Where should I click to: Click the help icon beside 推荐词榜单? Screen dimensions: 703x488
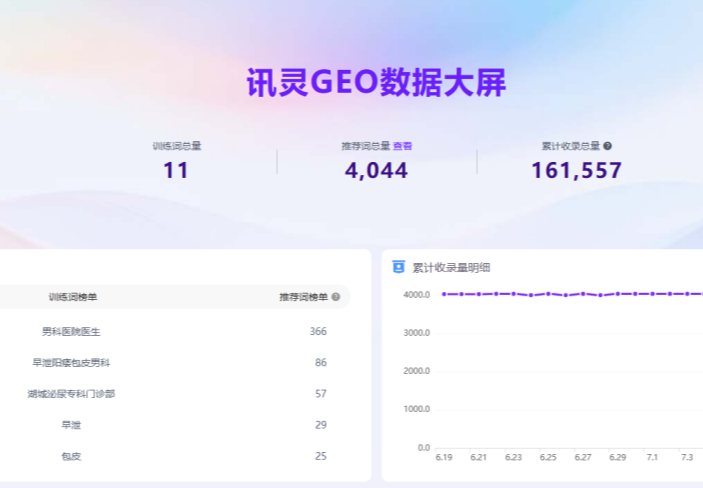335,297
